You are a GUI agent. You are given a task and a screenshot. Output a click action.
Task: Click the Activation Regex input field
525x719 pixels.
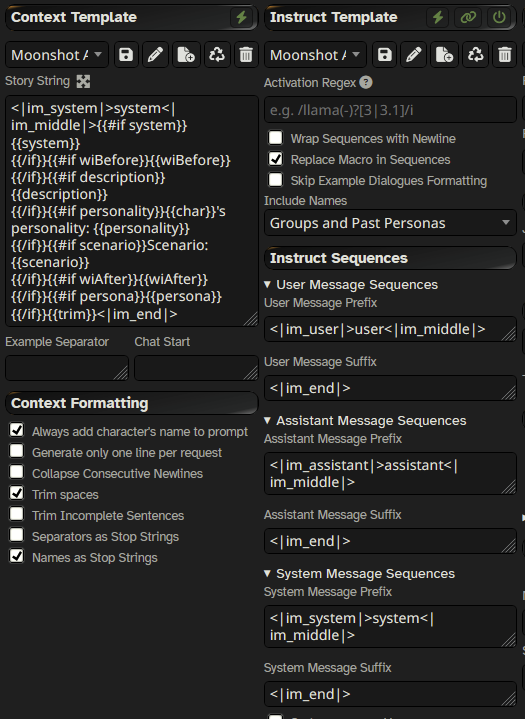point(390,110)
